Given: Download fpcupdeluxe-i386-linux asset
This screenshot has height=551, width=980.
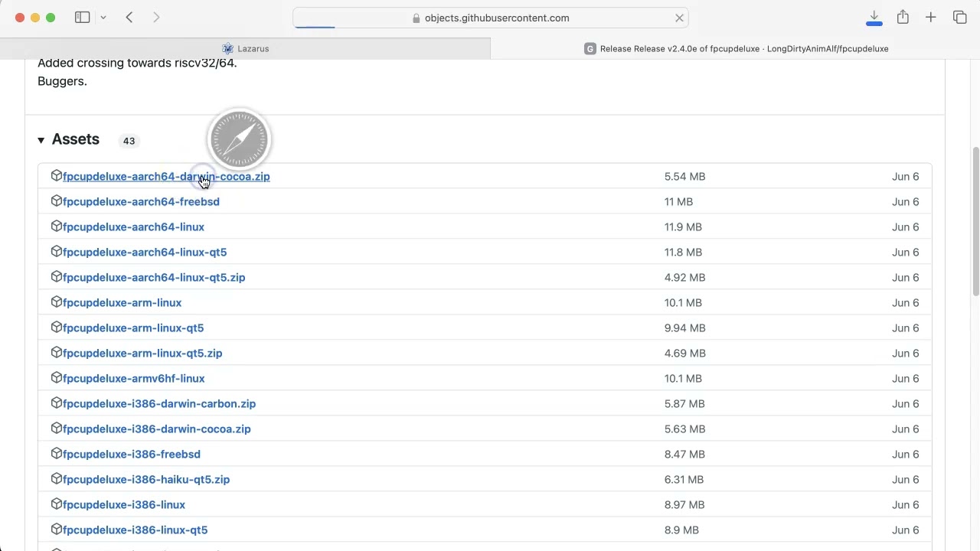Looking at the screenshot, I should click(124, 505).
